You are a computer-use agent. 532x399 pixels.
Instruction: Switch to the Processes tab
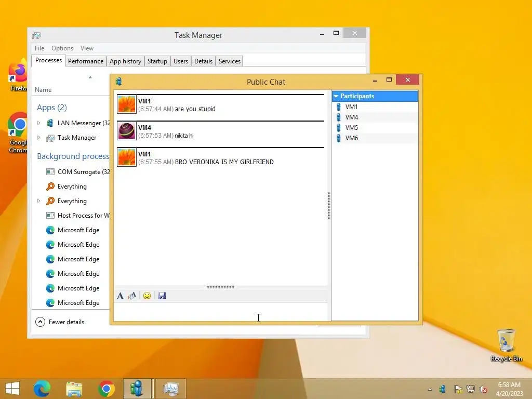click(48, 60)
